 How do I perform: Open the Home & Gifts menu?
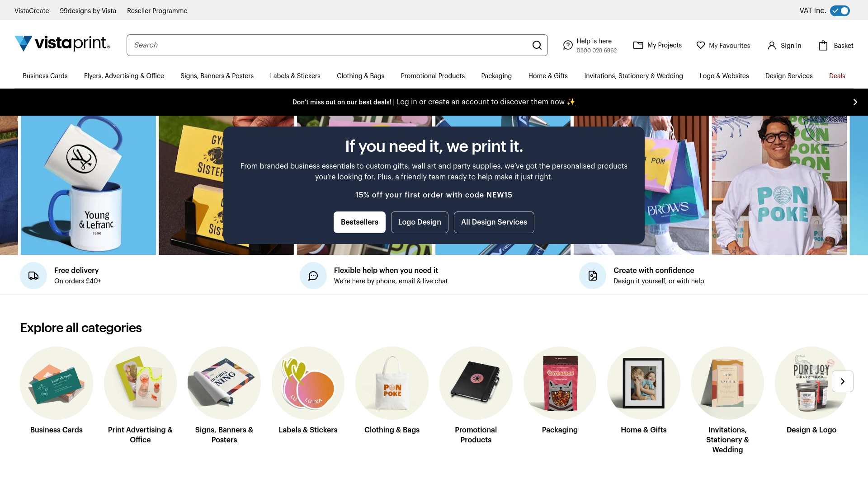[x=547, y=76]
